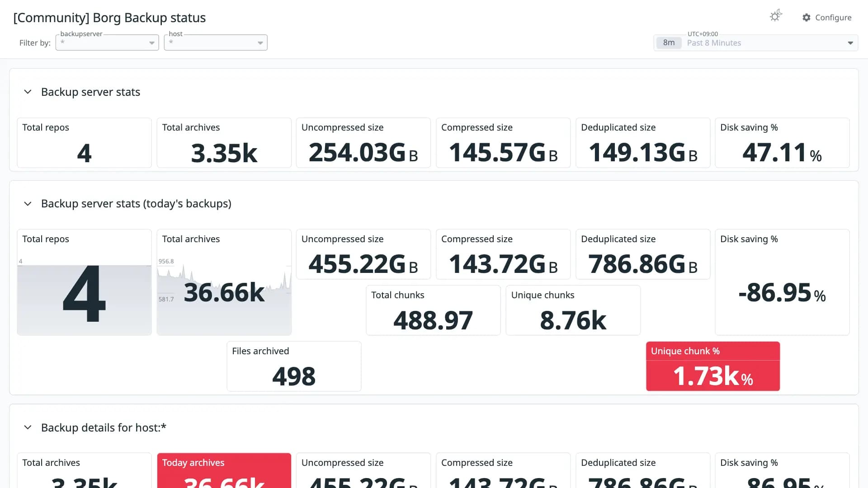This screenshot has height=488, width=868.
Task: Click the Backup server stats heading text
Action: (90, 92)
